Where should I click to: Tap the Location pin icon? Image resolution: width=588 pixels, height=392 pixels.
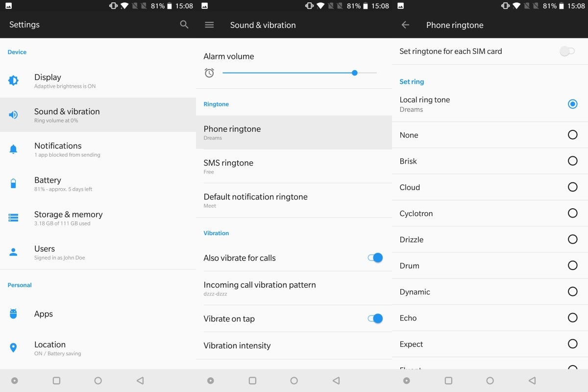(13, 348)
